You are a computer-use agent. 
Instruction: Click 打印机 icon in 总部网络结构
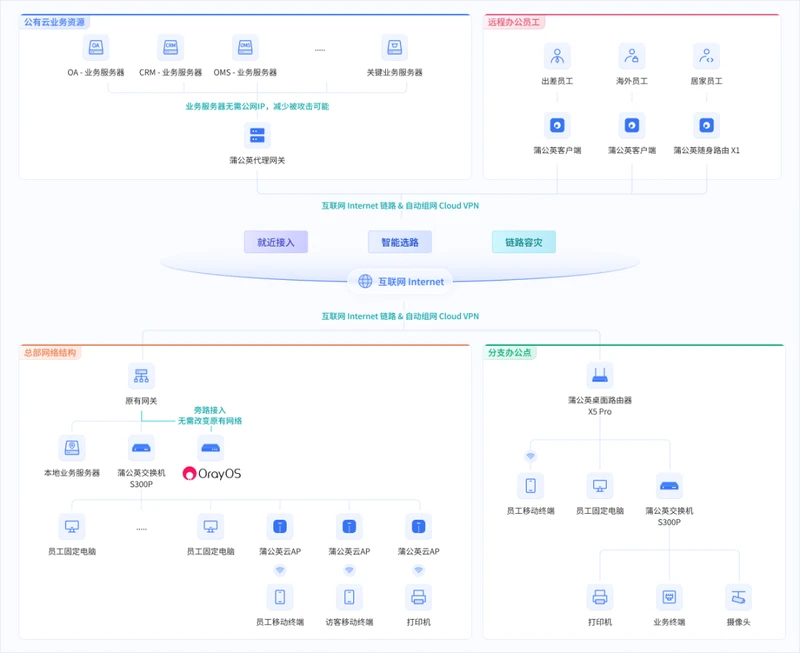[x=418, y=597]
